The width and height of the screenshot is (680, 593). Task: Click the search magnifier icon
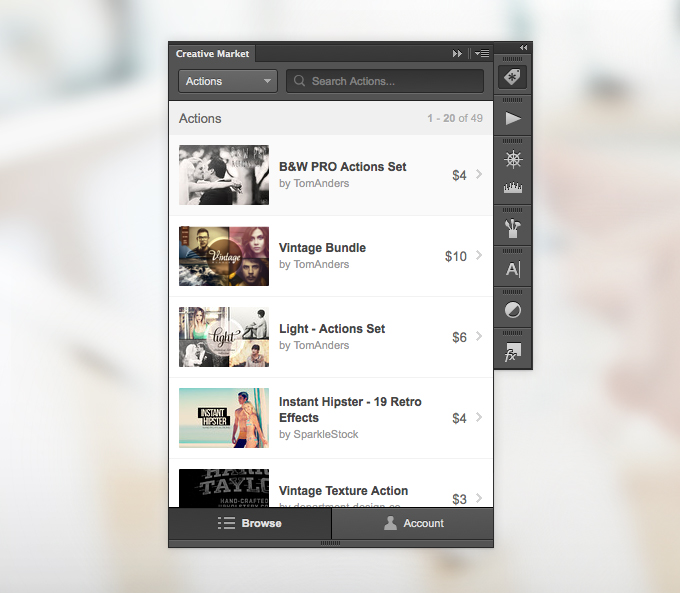pyautogui.click(x=299, y=81)
